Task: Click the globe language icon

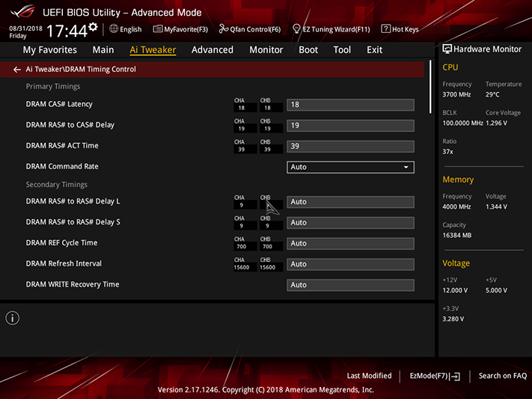Action: pos(114,29)
